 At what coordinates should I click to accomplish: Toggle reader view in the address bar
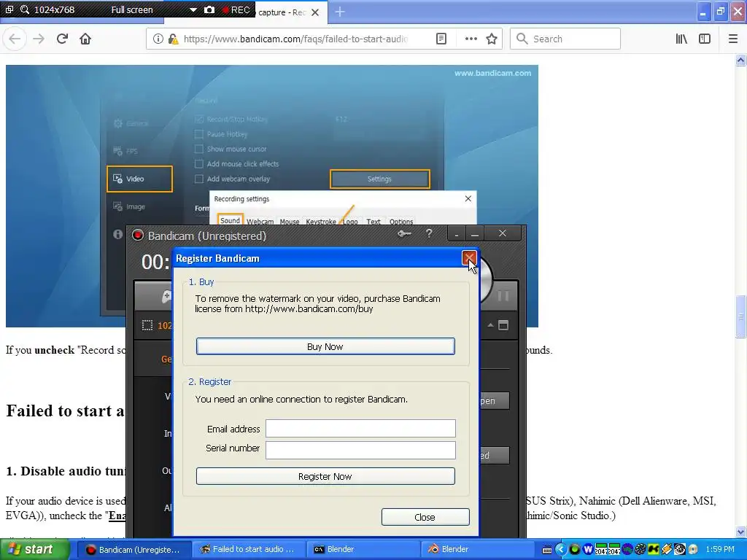click(x=441, y=39)
